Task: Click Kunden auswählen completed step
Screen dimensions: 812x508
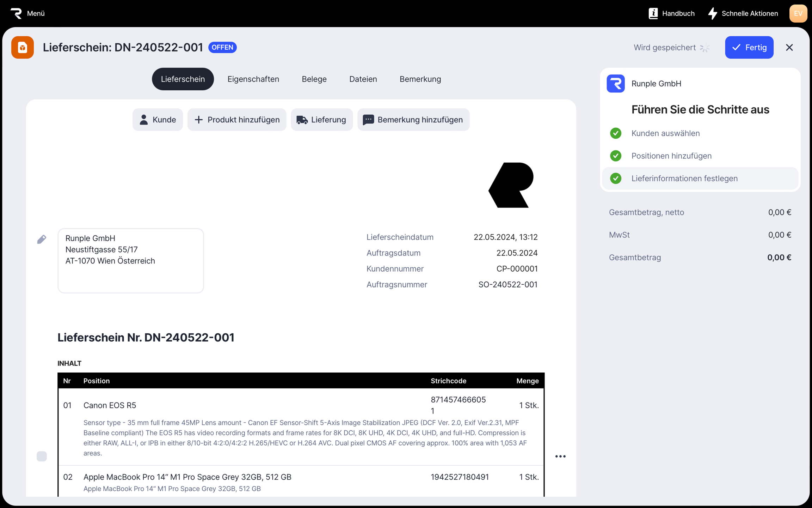Action: (x=665, y=133)
